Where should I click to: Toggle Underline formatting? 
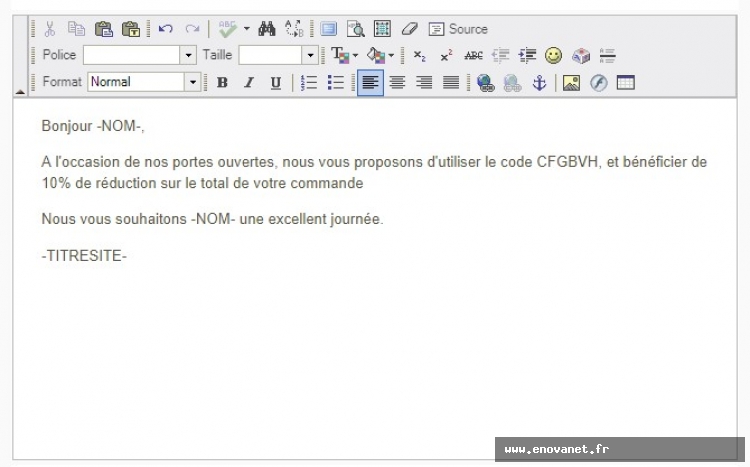276,83
